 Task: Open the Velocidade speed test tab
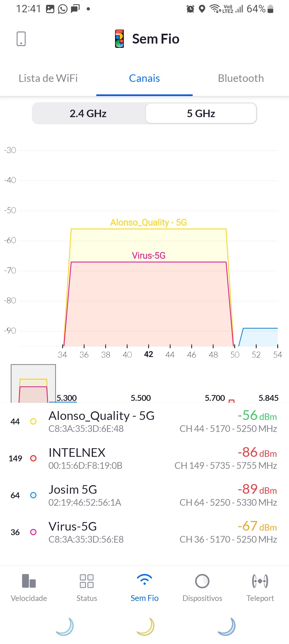29,587
